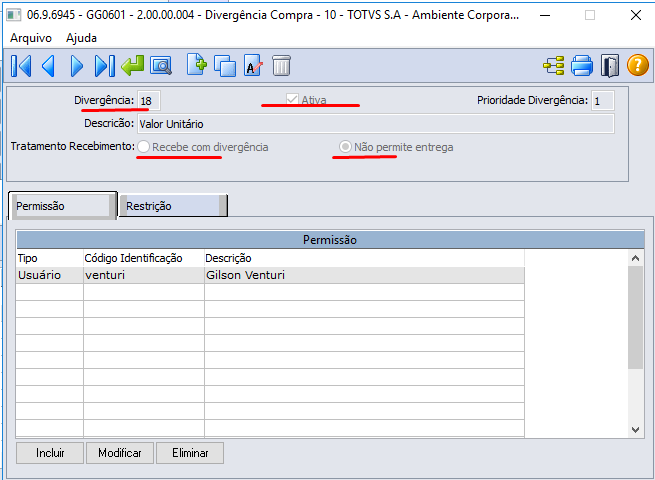Toggle the Ativa checkbox
This screenshot has height=480, width=655.
point(292,99)
